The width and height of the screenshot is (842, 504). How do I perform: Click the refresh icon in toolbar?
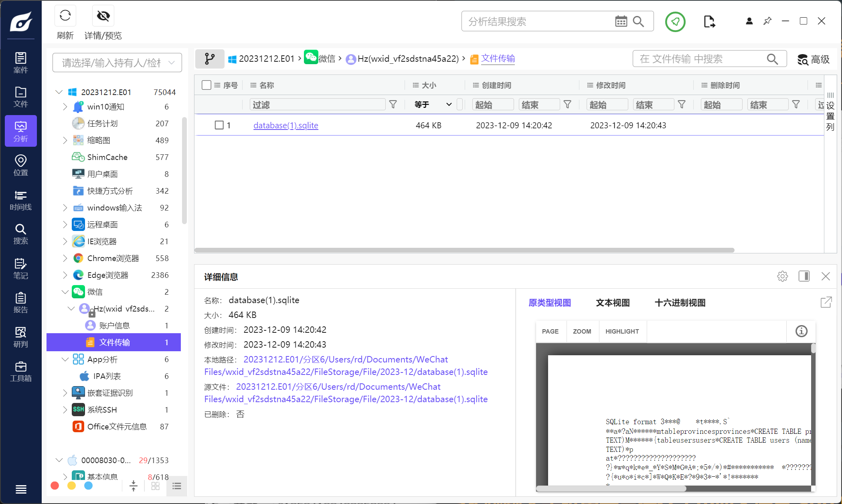(65, 16)
